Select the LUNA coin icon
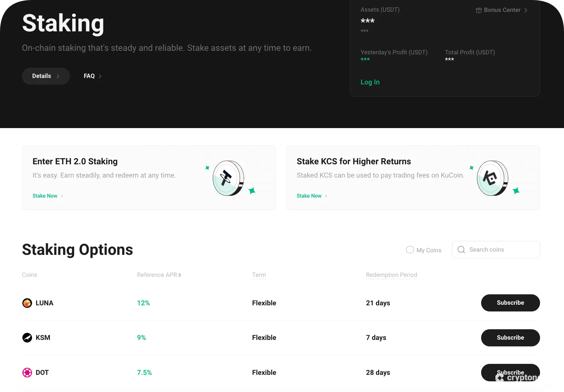Screen dimensions: 564x392 pyautogui.click(x=27, y=303)
